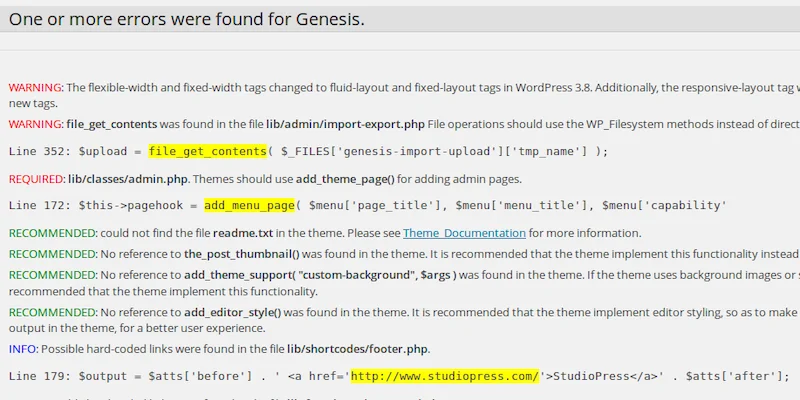800x400 pixels.
Task: Click 'new tags.' text under first warning
Action: point(33,104)
